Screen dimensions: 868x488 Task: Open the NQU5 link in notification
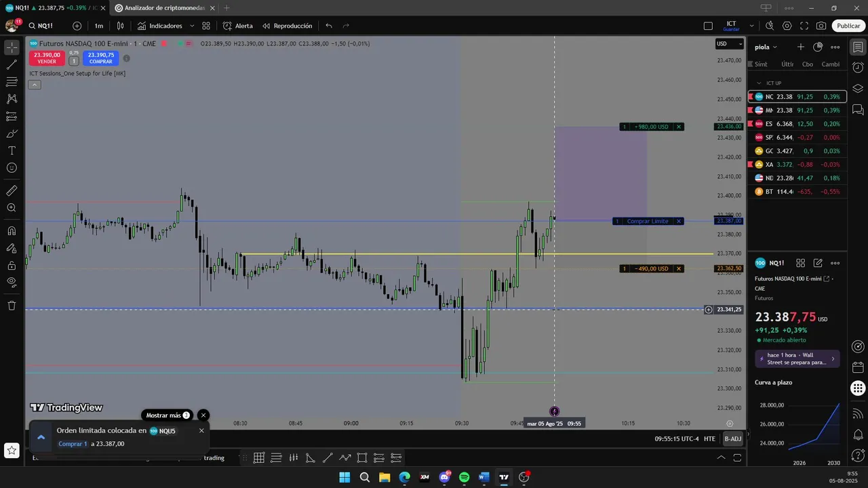pyautogui.click(x=163, y=431)
